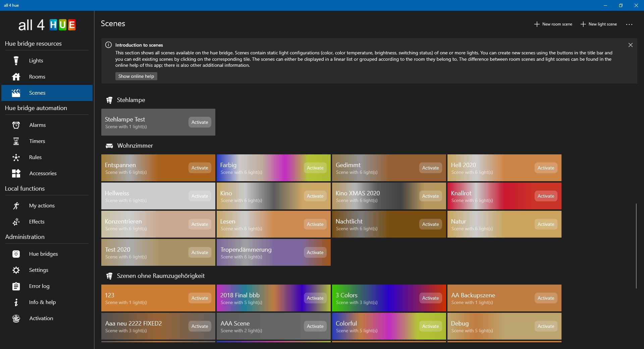The height and width of the screenshot is (349, 644).
Task: Click the all 4 hue logo
Action: 47,25
